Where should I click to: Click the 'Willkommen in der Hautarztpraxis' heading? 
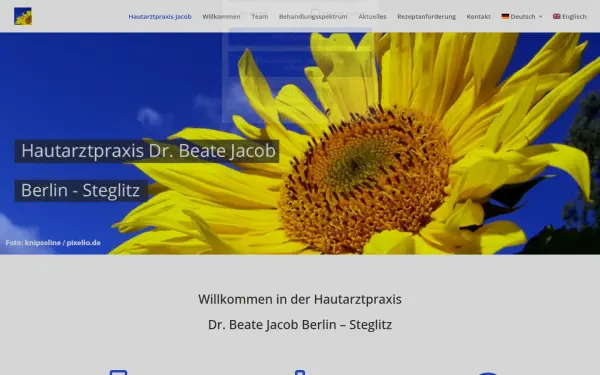300,299
